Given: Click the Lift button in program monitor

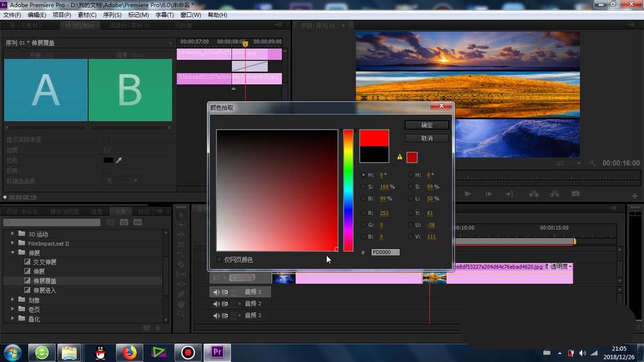Looking at the screenshot, I should 533,193.
